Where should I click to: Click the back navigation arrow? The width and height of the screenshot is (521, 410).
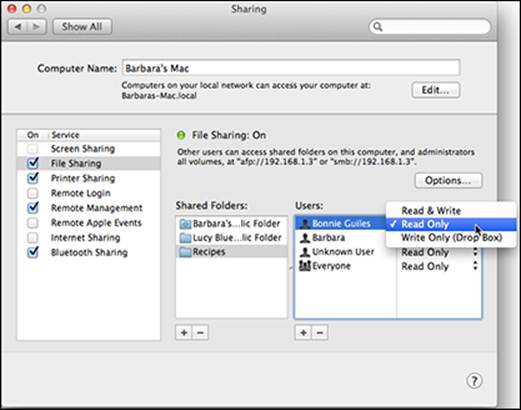coord(18,27)
